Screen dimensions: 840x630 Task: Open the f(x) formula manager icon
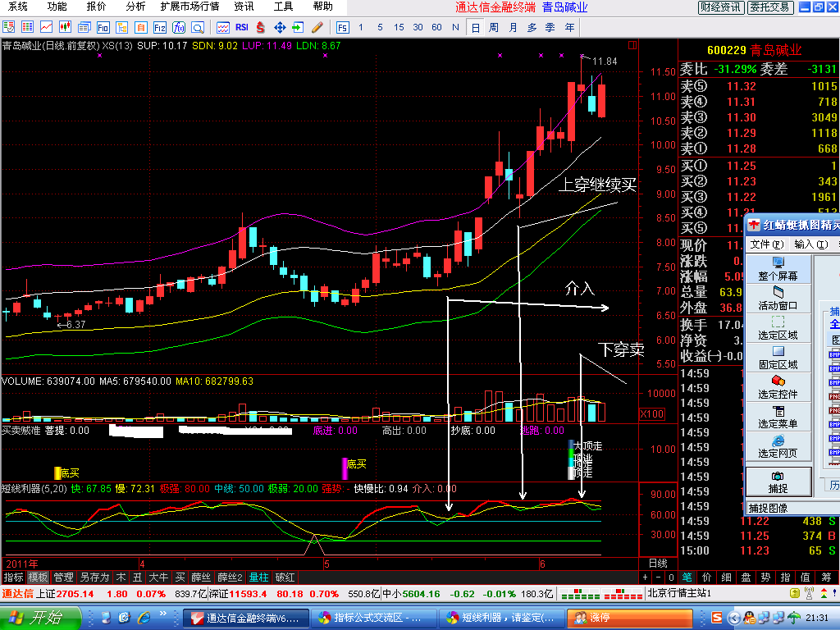coord(178,27)
